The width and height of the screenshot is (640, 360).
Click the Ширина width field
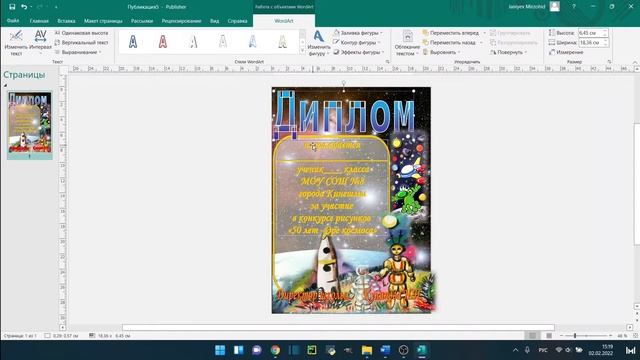pos(591,42)
